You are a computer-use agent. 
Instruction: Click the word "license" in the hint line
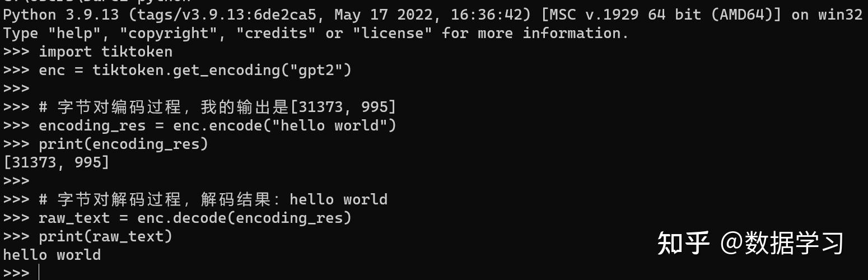click(392, 34)
